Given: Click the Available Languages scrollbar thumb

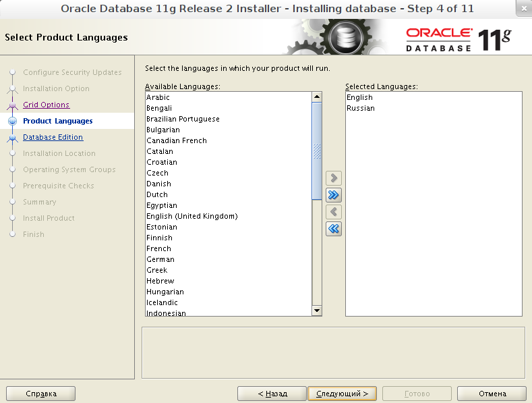Looking at the screenshot, I should click(317, 150).
